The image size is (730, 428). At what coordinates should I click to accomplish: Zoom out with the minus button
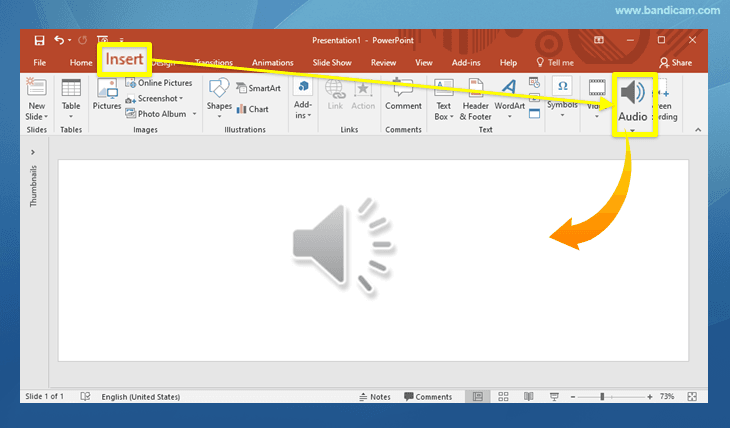573,397
